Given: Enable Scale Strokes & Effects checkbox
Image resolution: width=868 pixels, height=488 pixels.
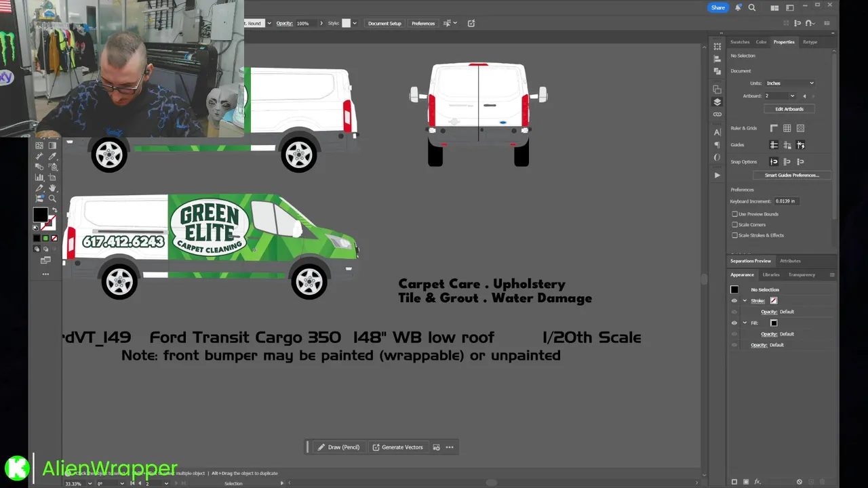Looking at the screenshot, I should [x=734, y=235].
